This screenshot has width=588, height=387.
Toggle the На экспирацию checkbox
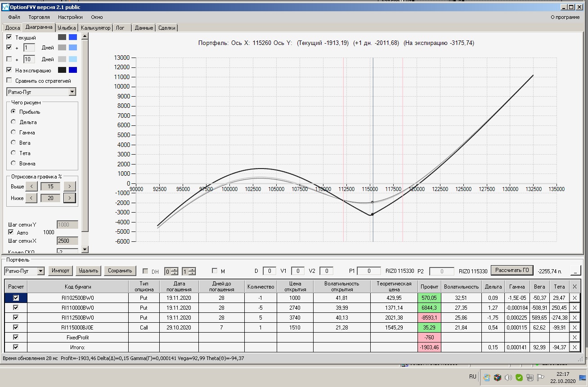coord(9,70)
